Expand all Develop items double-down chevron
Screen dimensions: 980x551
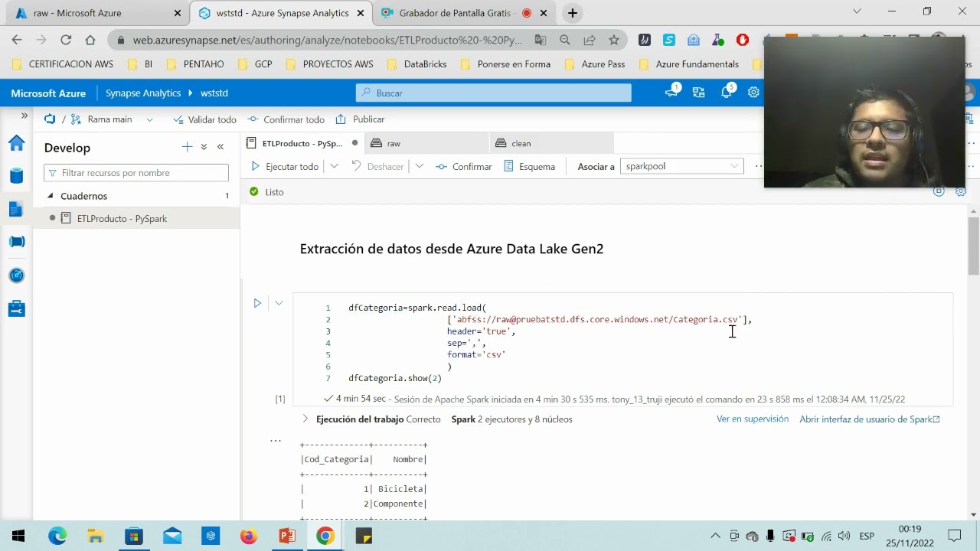pos(204,147)
